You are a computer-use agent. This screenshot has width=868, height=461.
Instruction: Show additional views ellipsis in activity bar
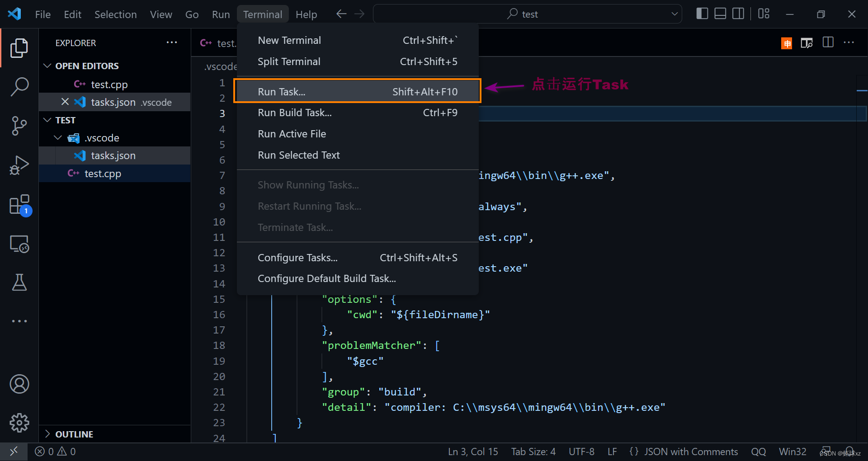(x=19, y=321)
